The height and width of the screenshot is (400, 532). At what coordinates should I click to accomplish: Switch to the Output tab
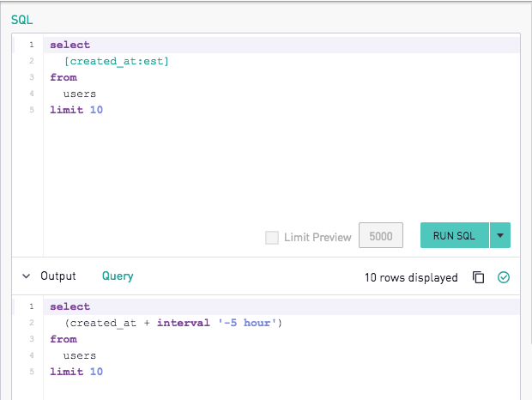point(58,276)
